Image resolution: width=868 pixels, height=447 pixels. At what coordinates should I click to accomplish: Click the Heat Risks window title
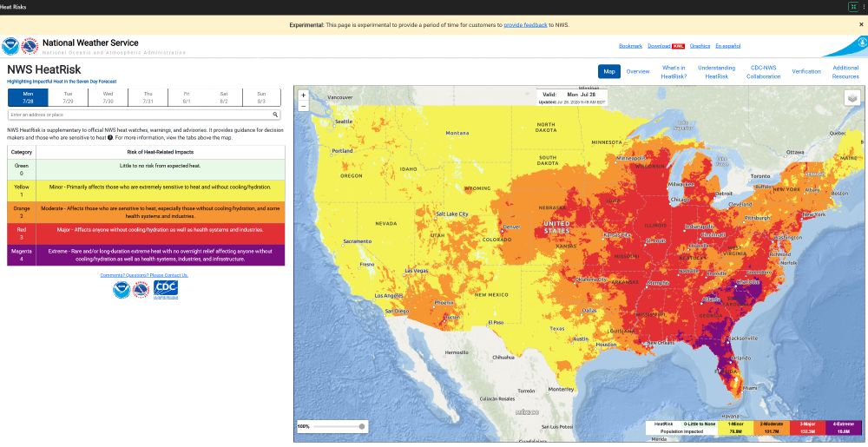coord(13,7)
